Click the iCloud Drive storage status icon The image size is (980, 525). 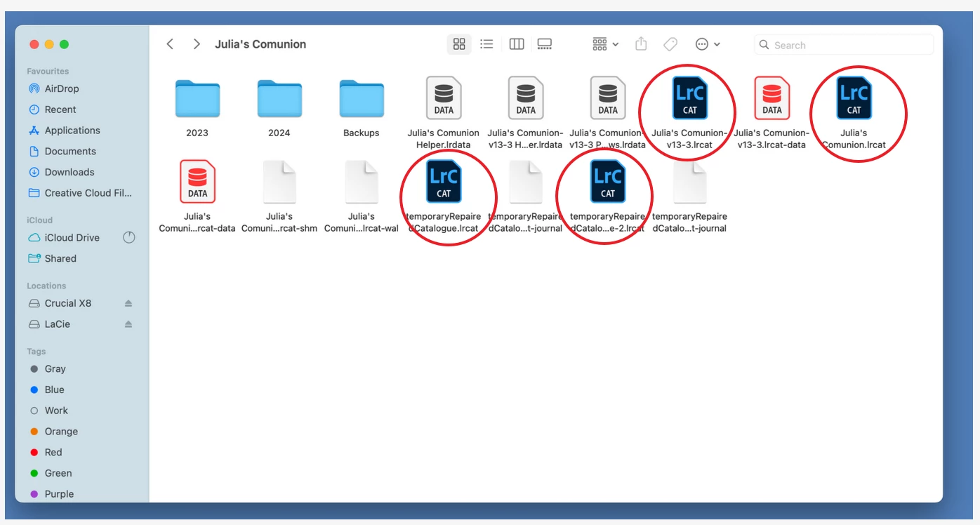129,238
